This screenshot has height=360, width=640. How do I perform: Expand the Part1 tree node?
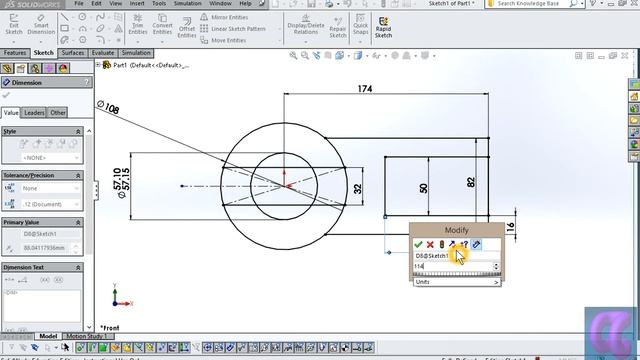(x=98, y=64)
